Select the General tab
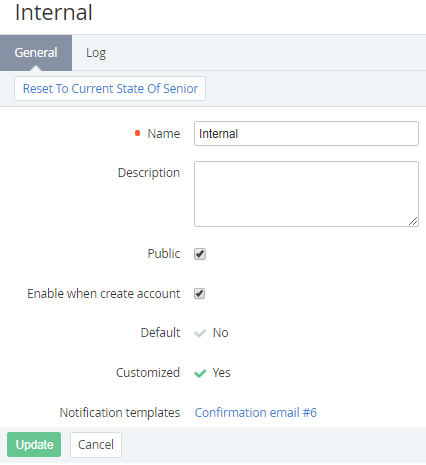Screen dimensions: 426x465 click(x=36, y=53)
